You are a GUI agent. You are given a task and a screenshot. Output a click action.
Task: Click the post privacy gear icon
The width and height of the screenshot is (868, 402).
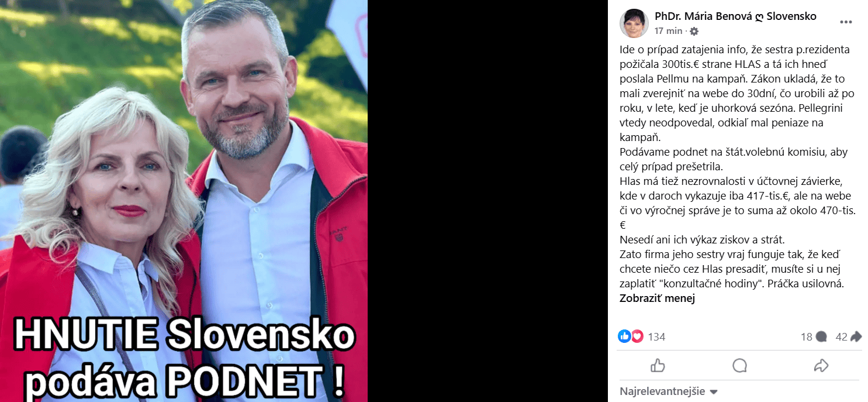(x=694, y=31)
